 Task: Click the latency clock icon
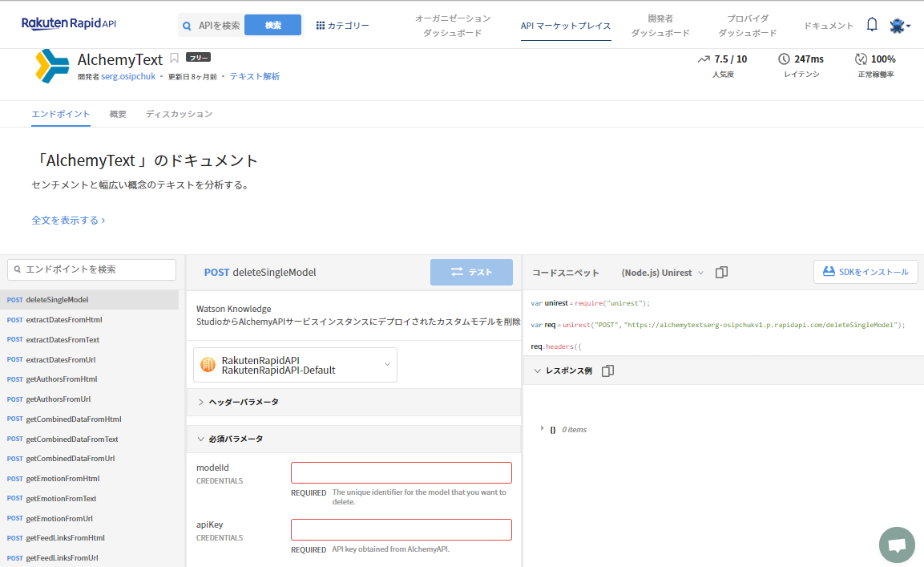(x=784, y=59)
